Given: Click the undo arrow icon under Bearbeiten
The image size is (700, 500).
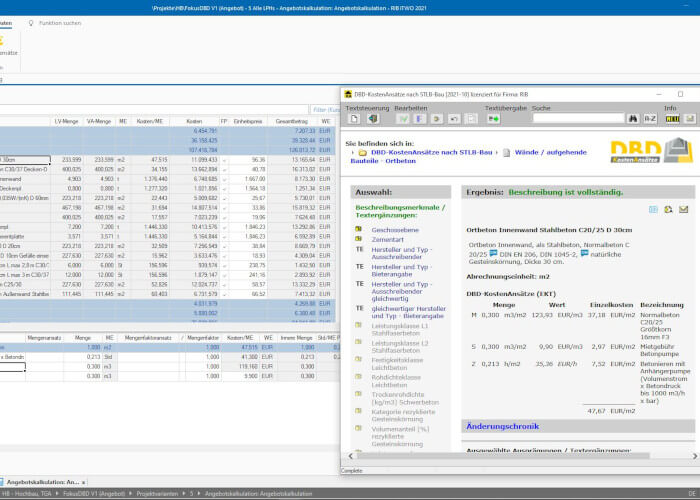Looking at the screenshot, I should (x=454, y=119).
